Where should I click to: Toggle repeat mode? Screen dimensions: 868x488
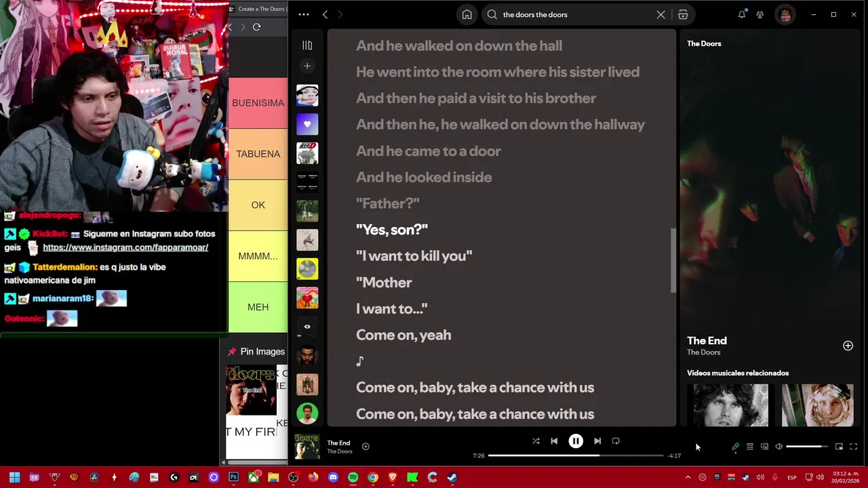click(616, 441)
